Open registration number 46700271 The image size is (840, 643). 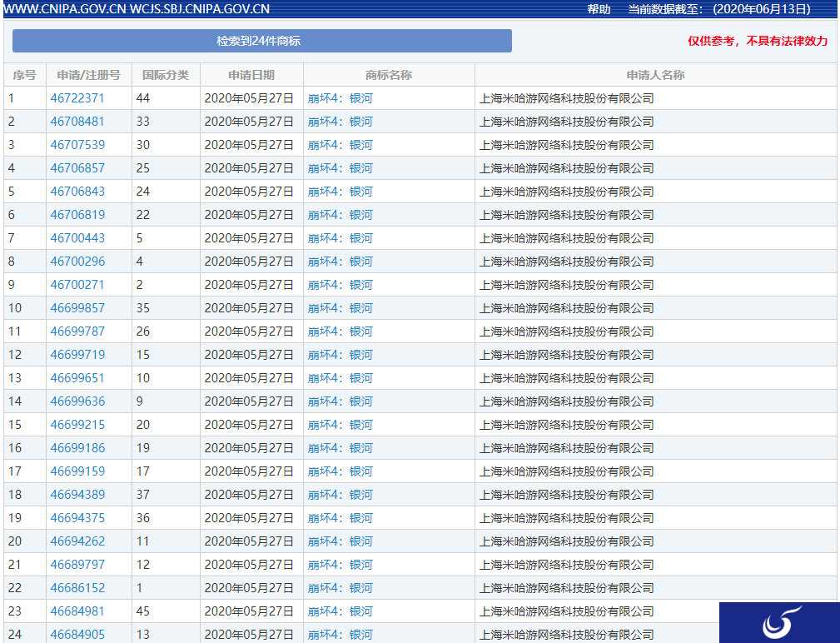(77, 285)
